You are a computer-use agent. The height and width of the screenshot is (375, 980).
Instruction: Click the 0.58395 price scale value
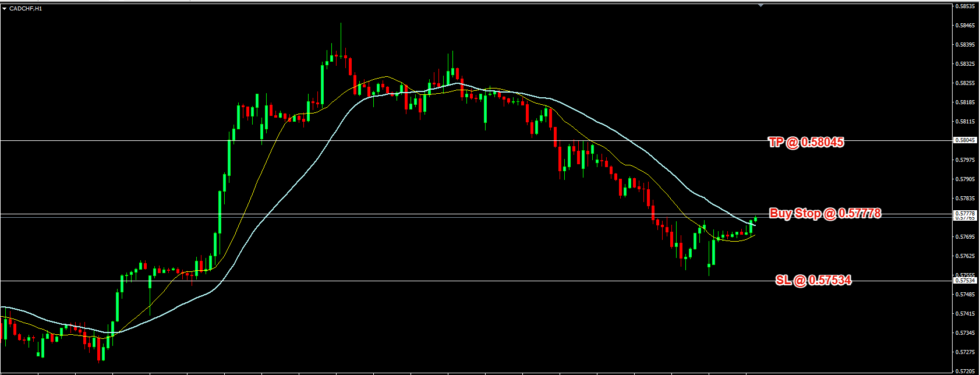click(966, 45)
